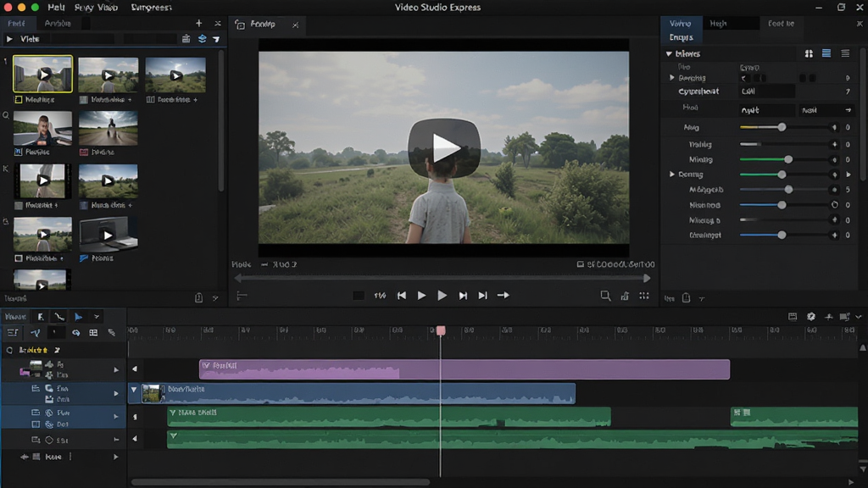
Task: Toggle keyframe diamond beside the yellow slider
Action: [x=834, y=127]
